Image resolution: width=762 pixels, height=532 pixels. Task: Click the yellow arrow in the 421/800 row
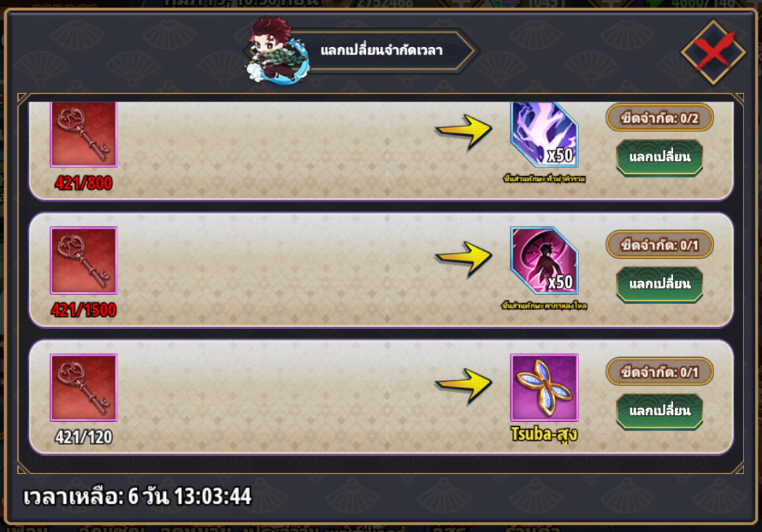coord(463,132)
